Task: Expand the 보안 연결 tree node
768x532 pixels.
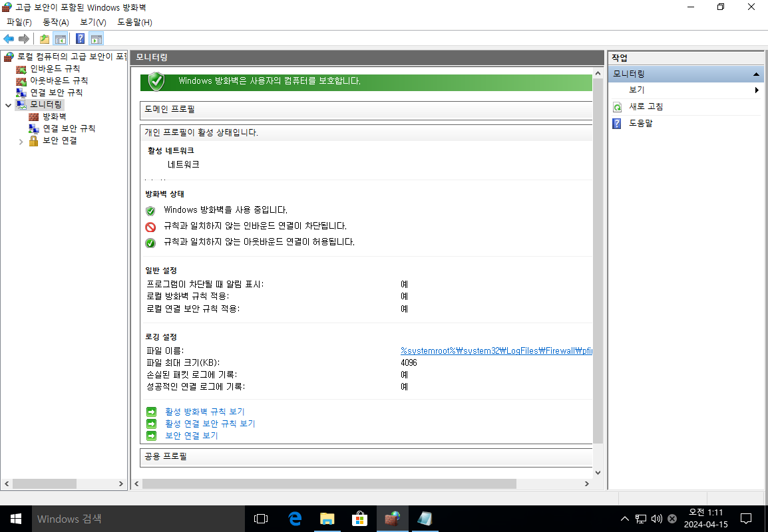Action: coord(21,142)
